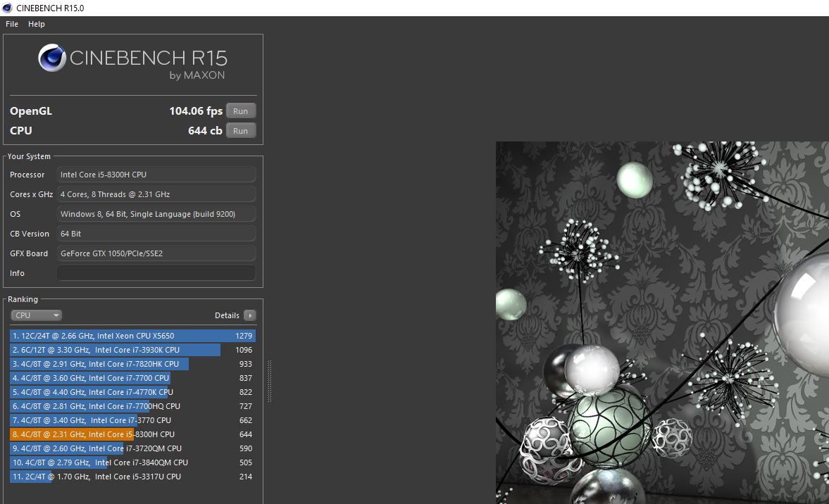829x504 pixels.
Task: Run the CPU benchmark
Action: point(241,130)
